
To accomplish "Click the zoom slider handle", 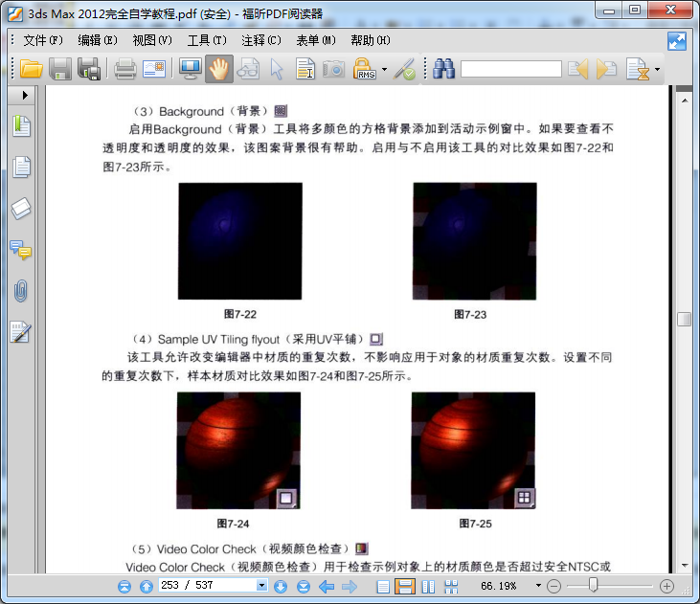I will tap(594, 585).
